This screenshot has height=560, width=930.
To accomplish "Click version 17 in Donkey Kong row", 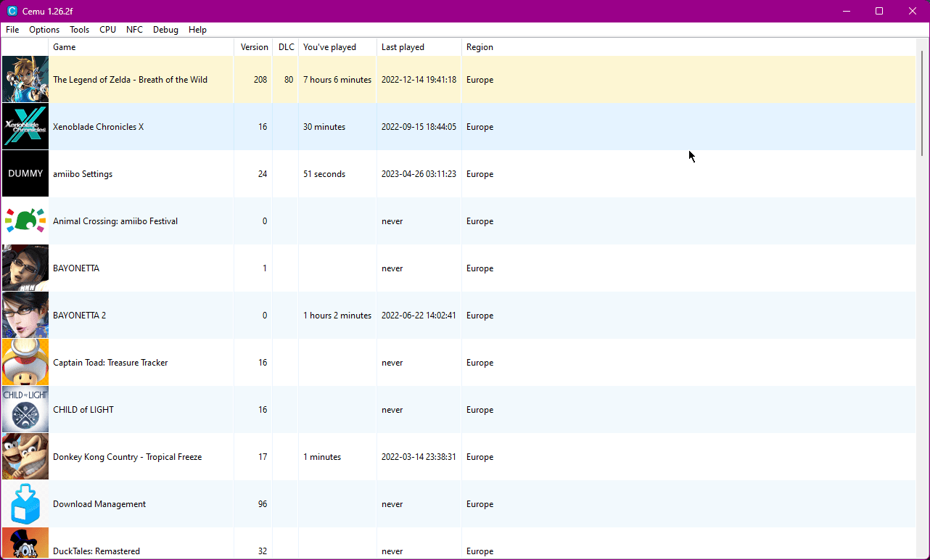I will 263,457.
